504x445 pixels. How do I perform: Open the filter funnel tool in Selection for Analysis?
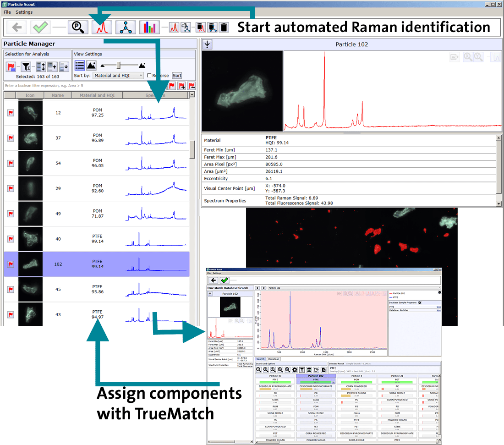26,67
